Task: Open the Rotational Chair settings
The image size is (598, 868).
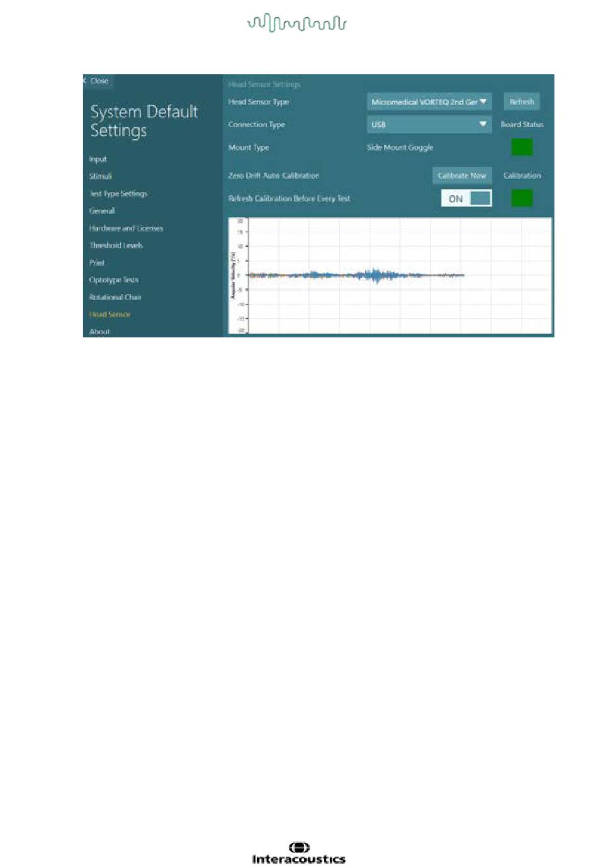Action: [115, 297]
